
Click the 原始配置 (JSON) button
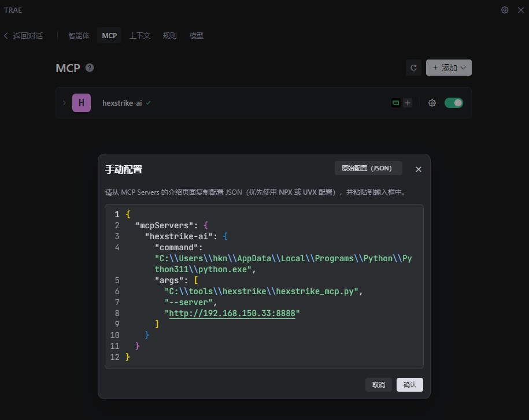coord(368,168)
